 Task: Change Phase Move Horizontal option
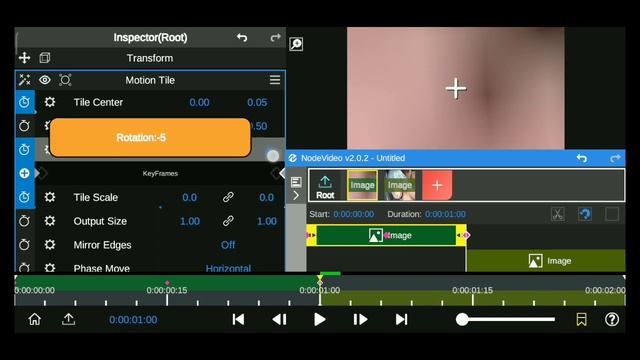click(228, 268)
